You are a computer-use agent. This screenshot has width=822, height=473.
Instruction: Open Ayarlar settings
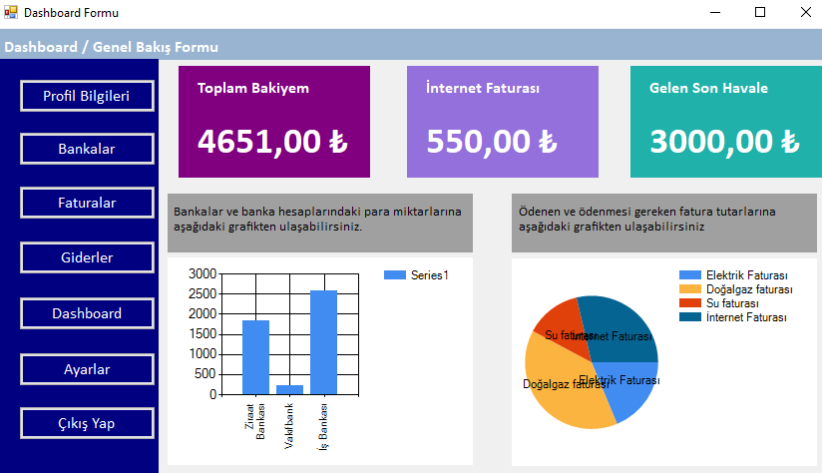pyautogui.click(x=87, y=369)
